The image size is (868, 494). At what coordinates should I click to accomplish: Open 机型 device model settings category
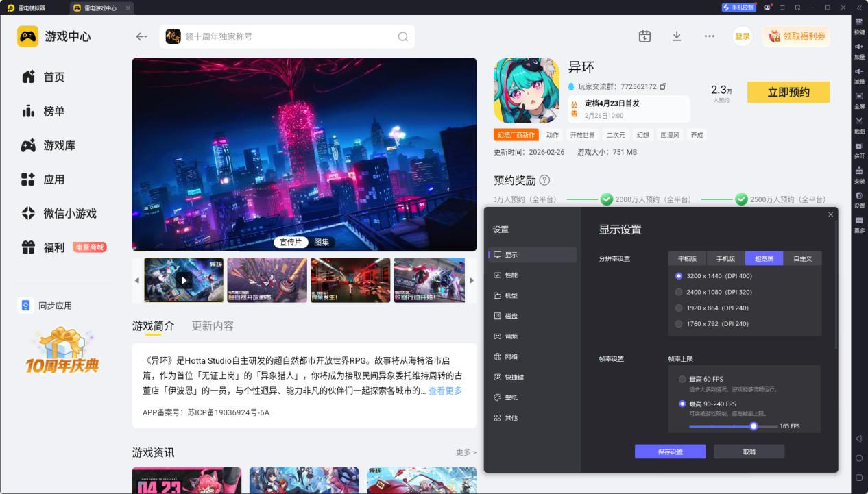[533, 295]
